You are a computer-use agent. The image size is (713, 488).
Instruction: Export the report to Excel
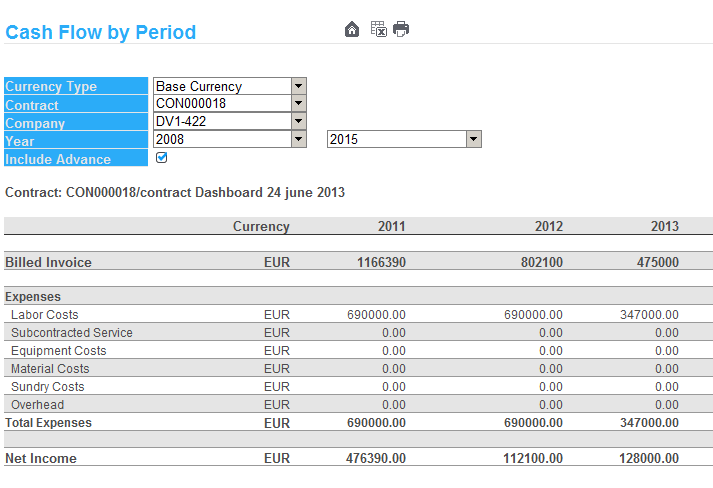click(378, 29)
